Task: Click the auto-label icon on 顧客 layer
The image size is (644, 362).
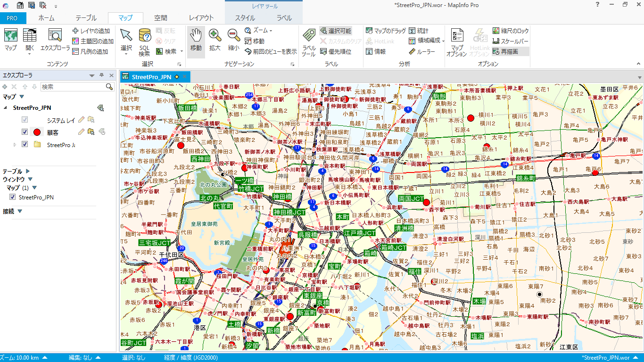Action: tap(101, 132)
